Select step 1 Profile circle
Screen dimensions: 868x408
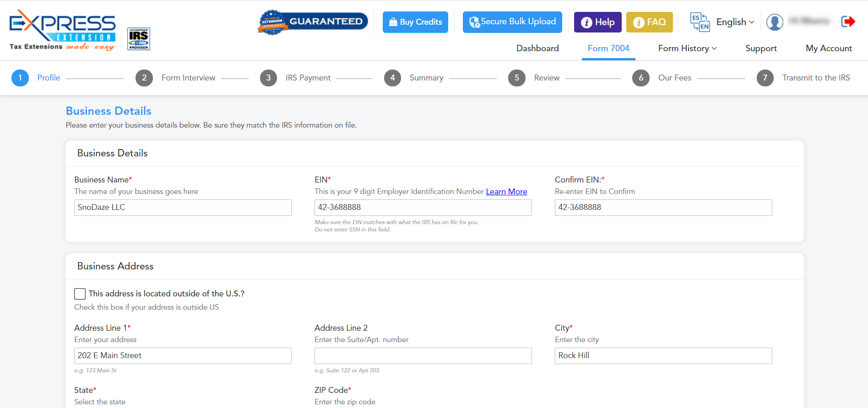20,78
